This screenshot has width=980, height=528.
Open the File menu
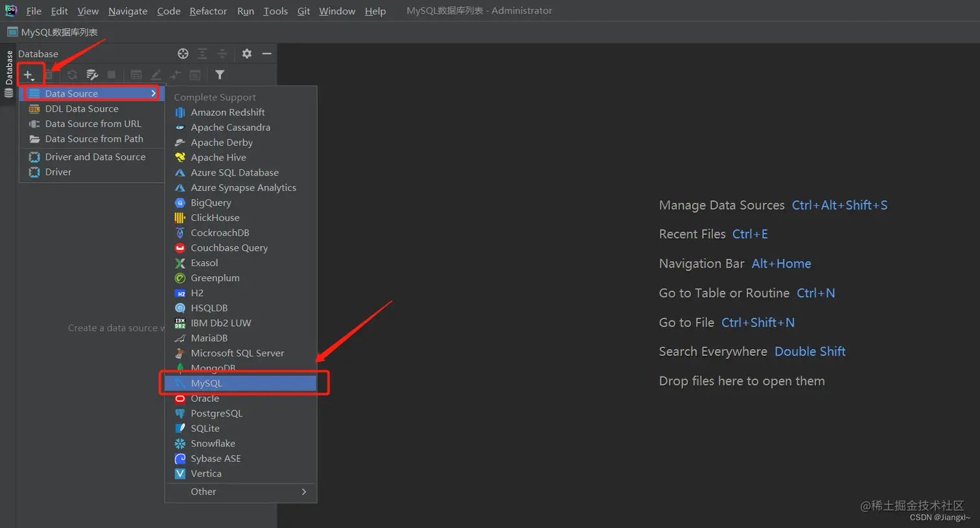click(x=34, y=11)
